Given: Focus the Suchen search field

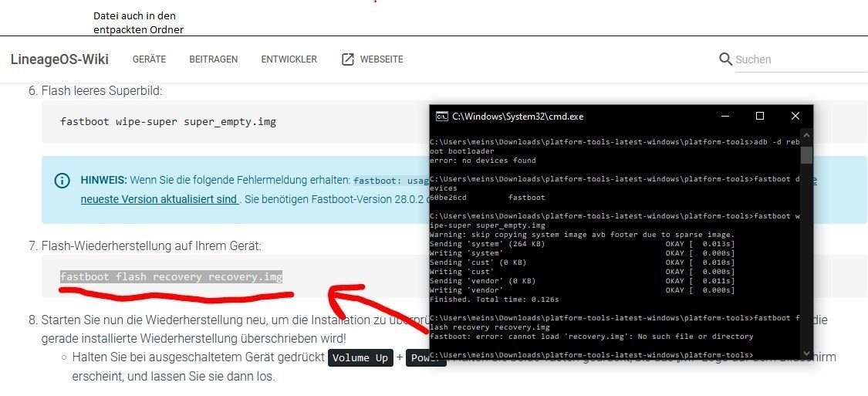Looking at the screenshot, I should click(x=801, y=59).
